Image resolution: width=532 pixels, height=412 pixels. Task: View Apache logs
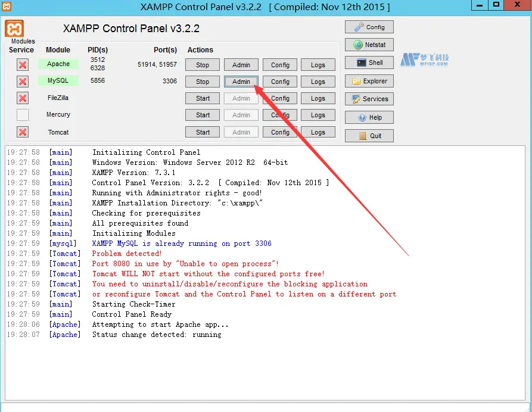pos(318,64)
